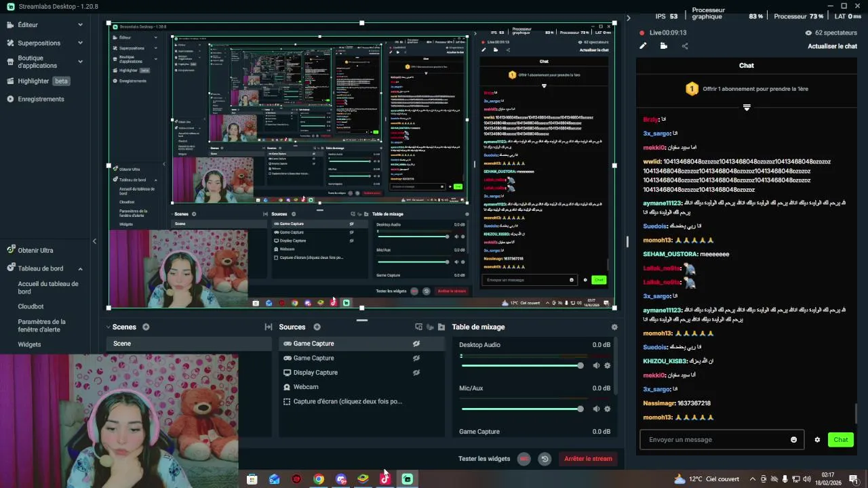Click Offrir 1 abonnement banner text
The height and width of the screenshot is (488, 868).
point(755,89)
